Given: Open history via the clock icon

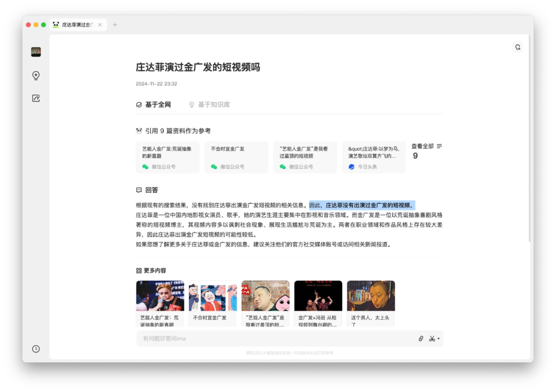Looking at the screenshot, I should click(x=36, y=349).
